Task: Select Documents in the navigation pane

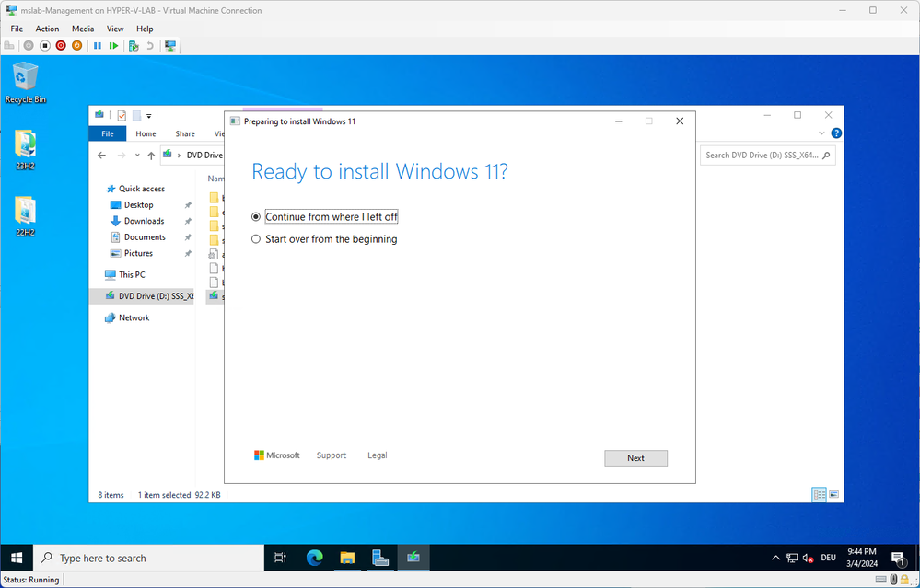Action: click(145, 237)
